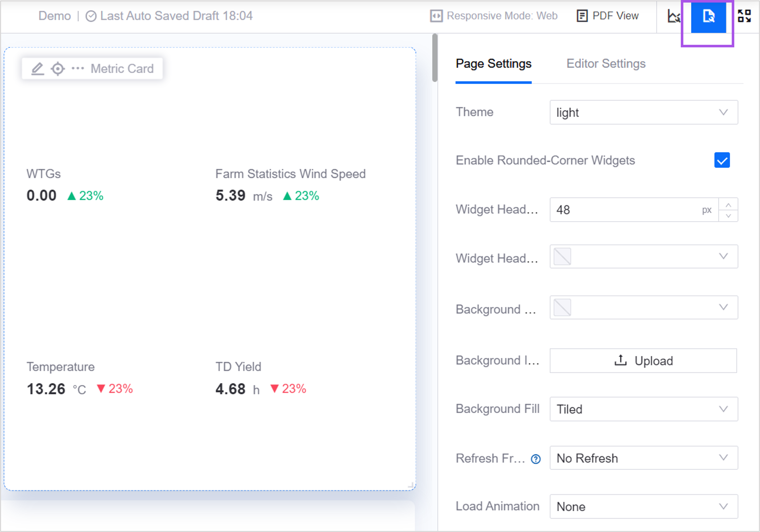760x532 pixels.
Task: Click the Responsive Mode Web icon
Action: 436,16
